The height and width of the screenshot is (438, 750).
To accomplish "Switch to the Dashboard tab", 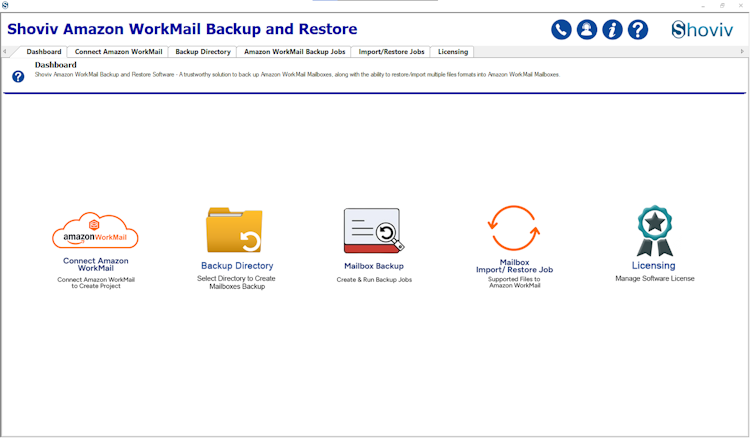I will [x=44, y=52].
